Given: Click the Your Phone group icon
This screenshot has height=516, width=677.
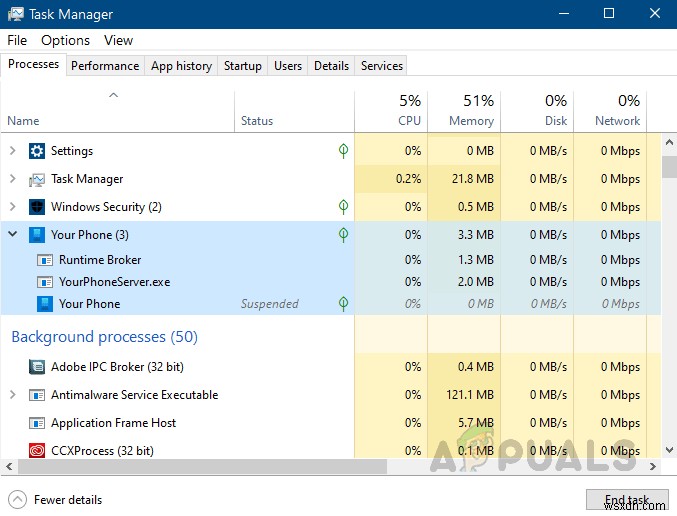Looking at the screenshot, I should click(37, 235).
